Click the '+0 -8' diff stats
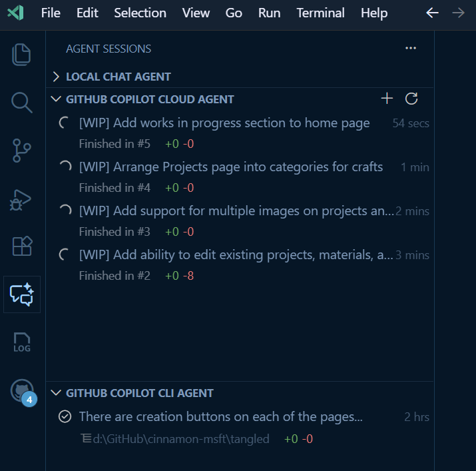The width and height of the screenshot is (476, 471). click(179, 276)
